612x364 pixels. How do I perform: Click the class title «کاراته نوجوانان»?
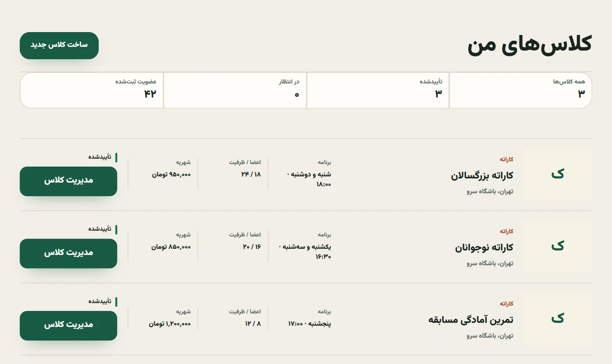[484, 248]
